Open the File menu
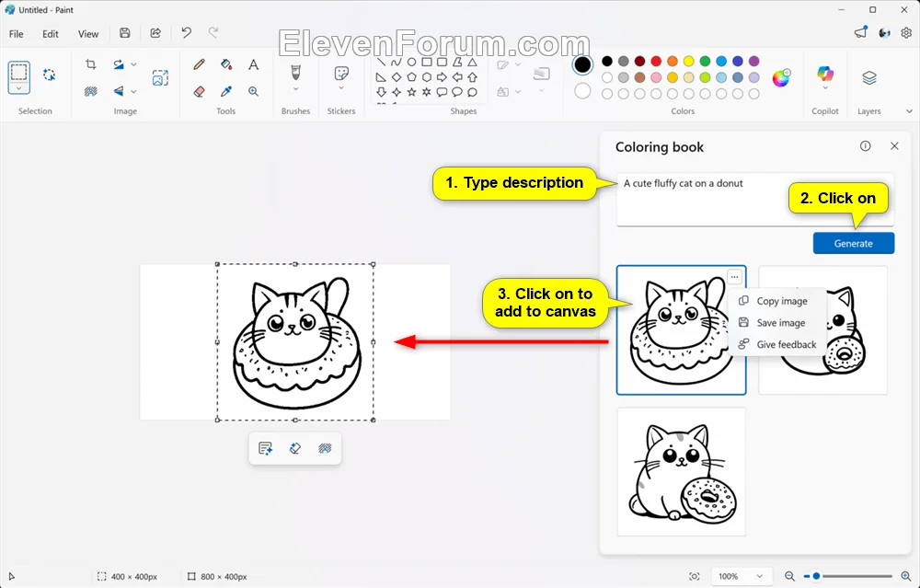Screen dimensions: 920x588 coord(17,34)
